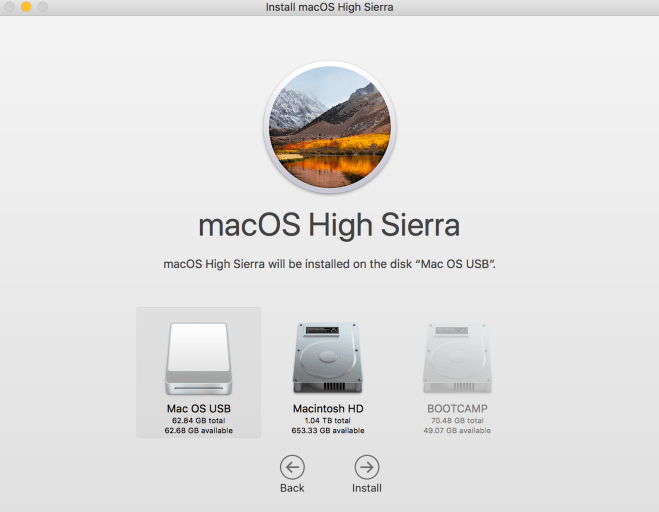Click "62.84 GB total" text

198,420
